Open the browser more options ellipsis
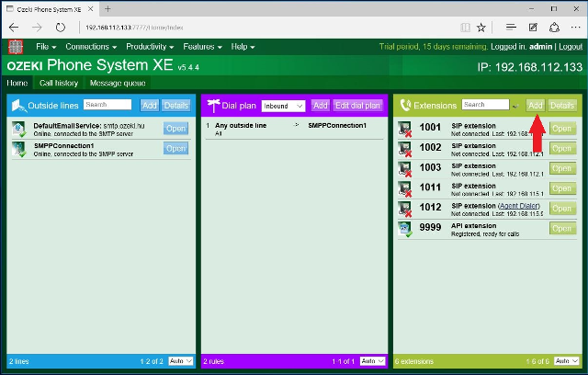The width and height of the screenshot is (588, 375). click(576, 27)
